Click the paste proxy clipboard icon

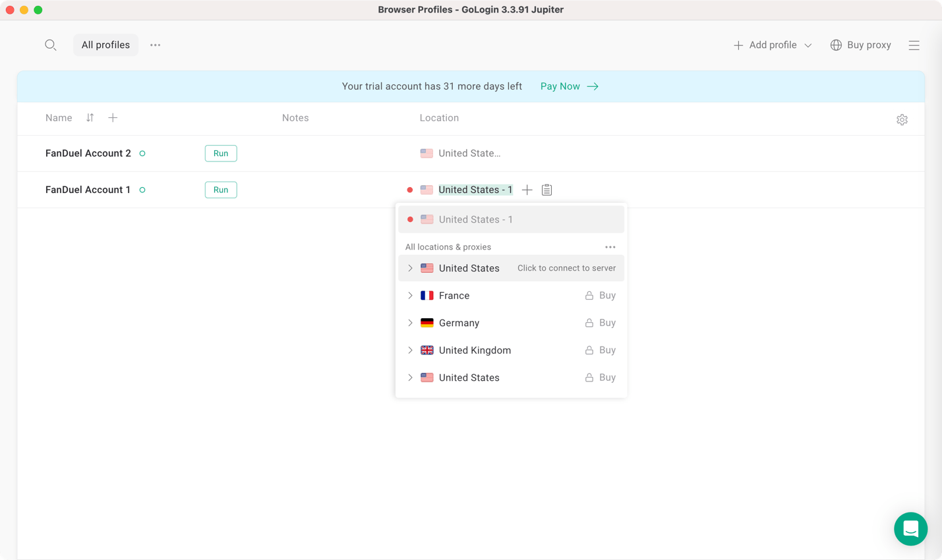(546, 190)
